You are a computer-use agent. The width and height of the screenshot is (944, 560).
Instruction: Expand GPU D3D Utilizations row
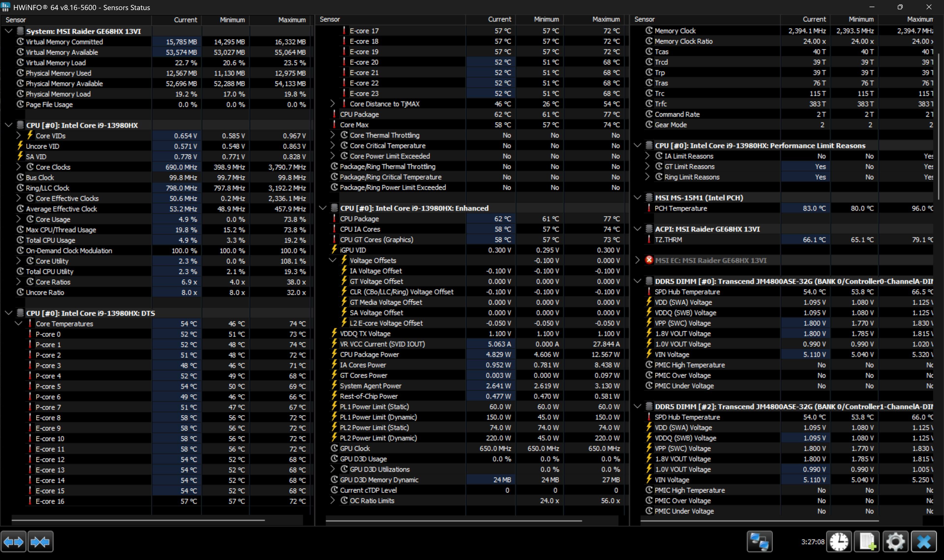pyautogui.click(x=332, y=469)
